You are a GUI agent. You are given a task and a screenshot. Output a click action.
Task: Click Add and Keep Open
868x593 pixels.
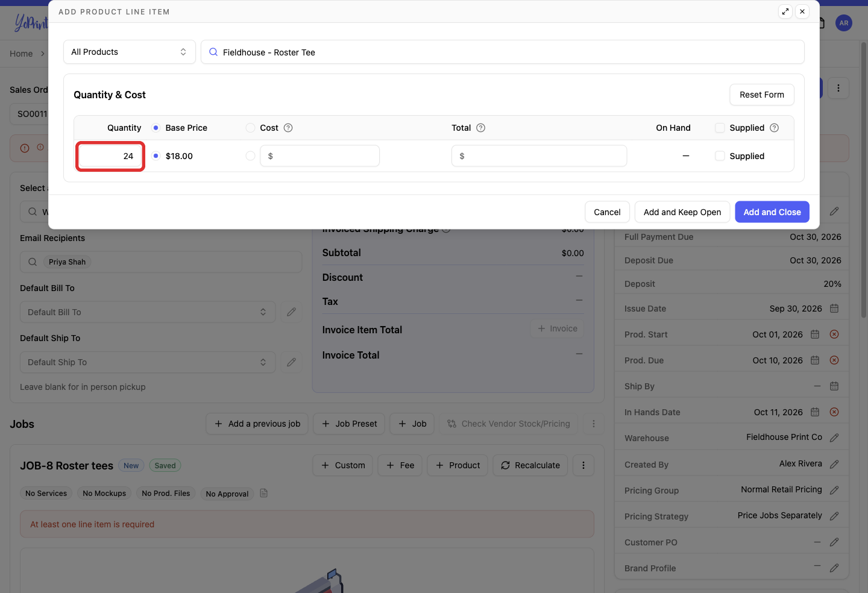tap(682, 212)
